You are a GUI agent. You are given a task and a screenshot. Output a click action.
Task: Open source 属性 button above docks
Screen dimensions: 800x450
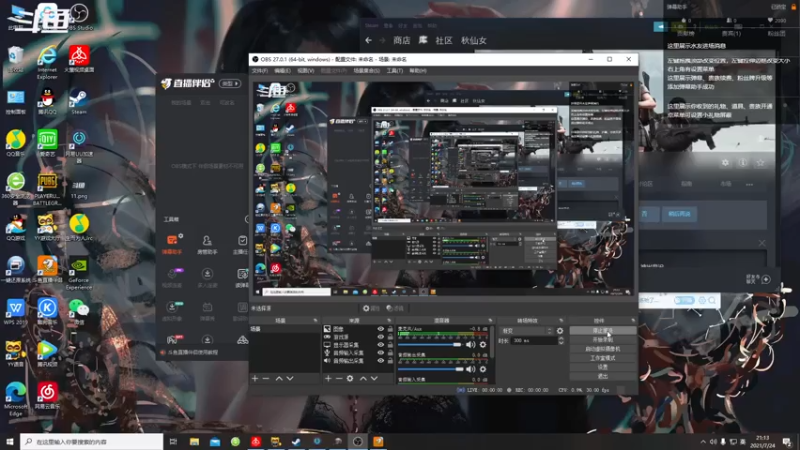pyautogui.click(x=371, y=308)
